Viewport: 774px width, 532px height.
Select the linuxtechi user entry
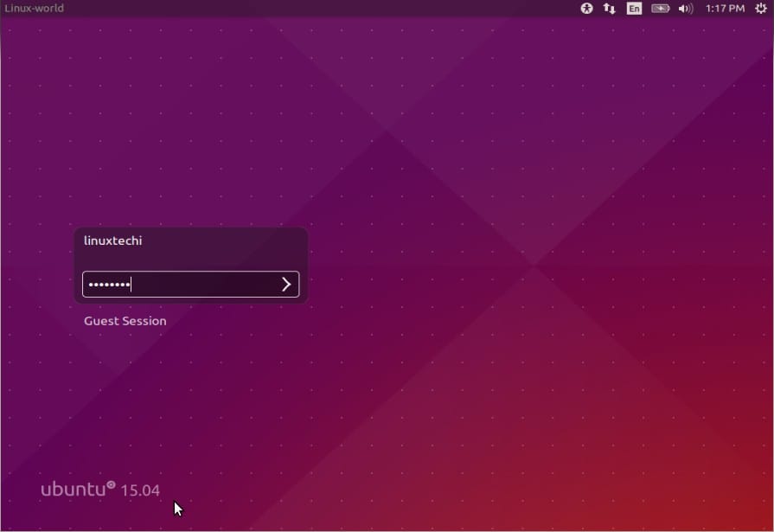[x=113, y=240]
